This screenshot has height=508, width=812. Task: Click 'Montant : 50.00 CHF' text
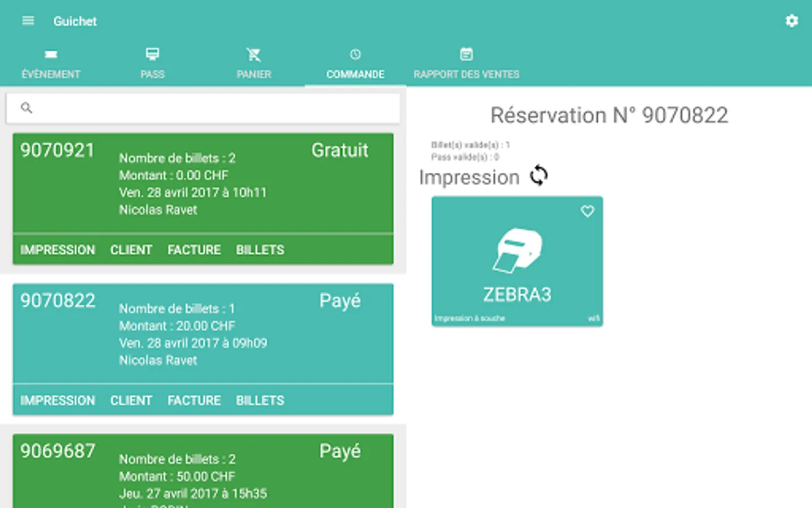coord(177,476)
